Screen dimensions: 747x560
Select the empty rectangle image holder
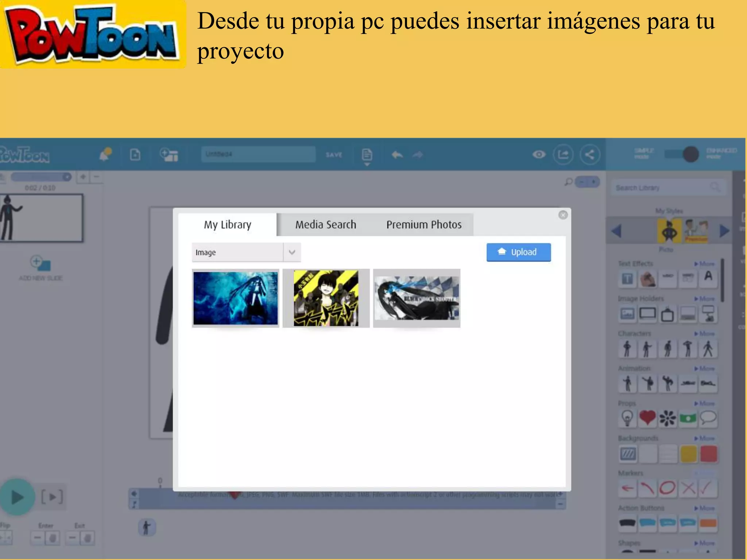pos(647,314)
